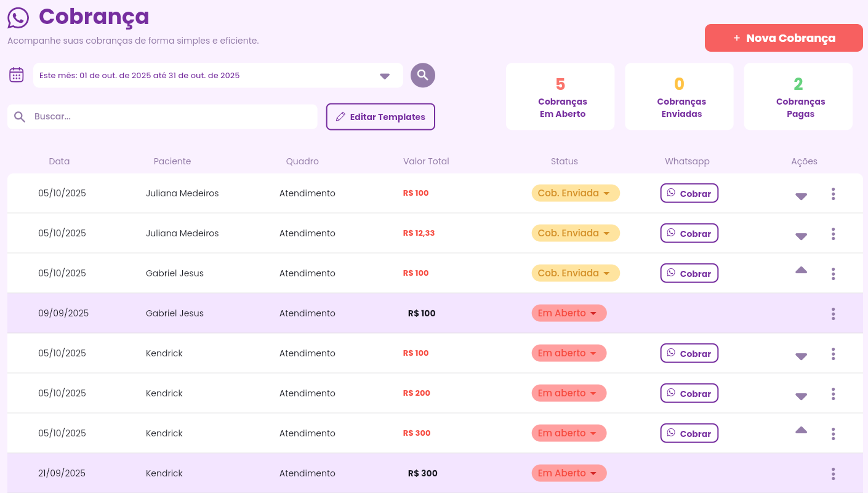Open the Editar Templates button

click(380, 117)
